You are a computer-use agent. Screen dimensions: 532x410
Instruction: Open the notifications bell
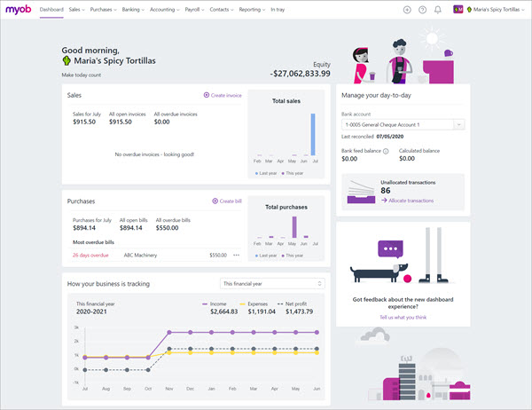(437, 10)
